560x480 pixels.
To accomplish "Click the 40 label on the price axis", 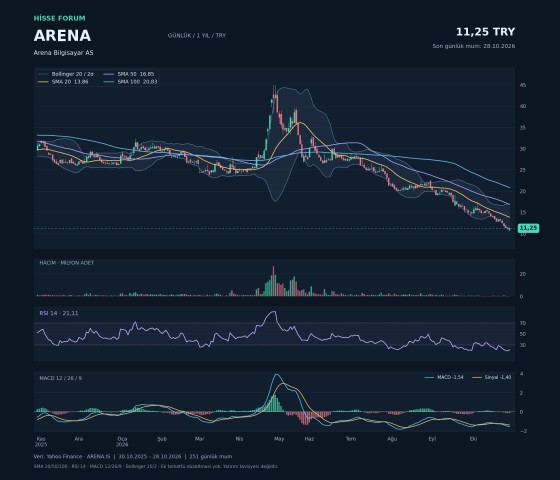I will pos(523,106).
